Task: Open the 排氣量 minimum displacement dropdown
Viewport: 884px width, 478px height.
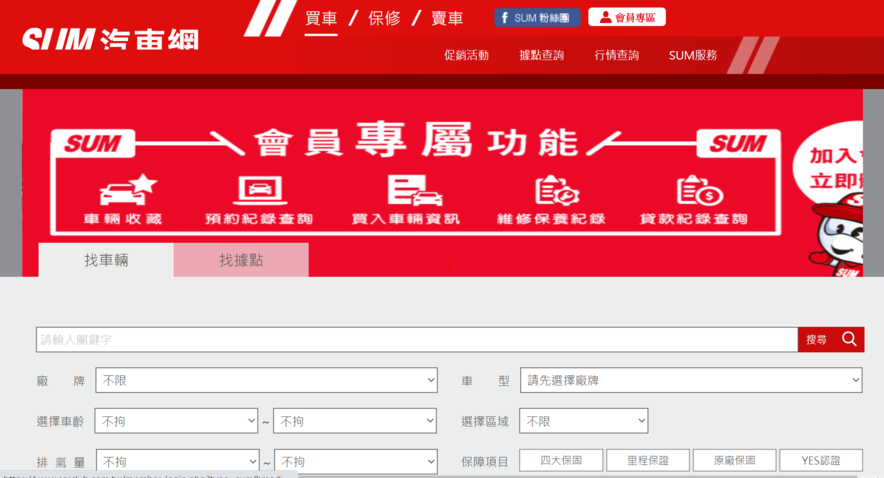Action: 178,462
